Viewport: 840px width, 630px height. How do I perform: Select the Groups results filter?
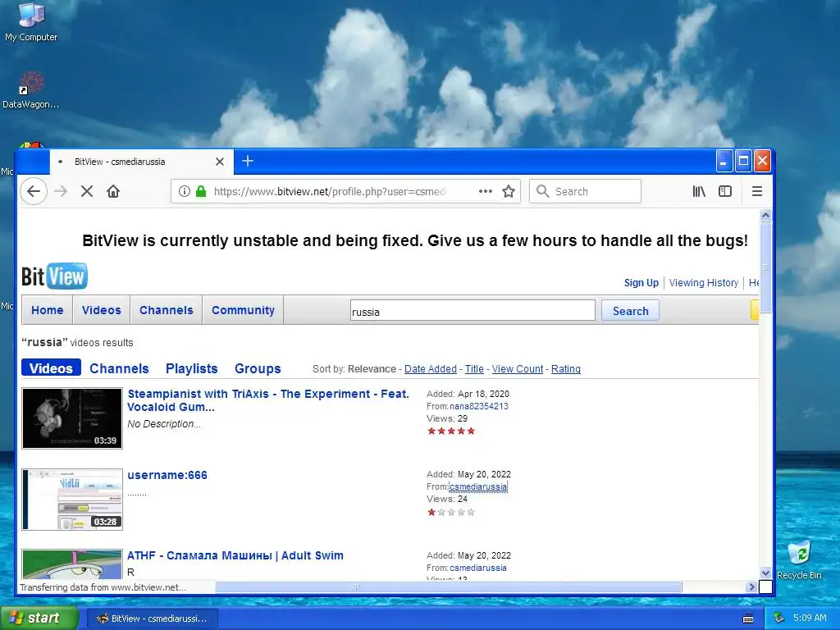tap(258, 368)
